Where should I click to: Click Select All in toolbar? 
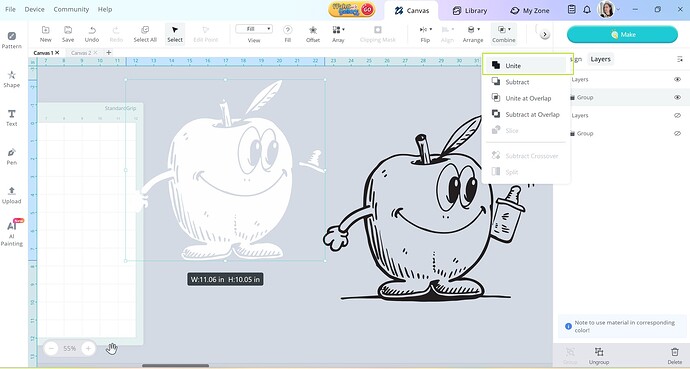pos(145,34)
